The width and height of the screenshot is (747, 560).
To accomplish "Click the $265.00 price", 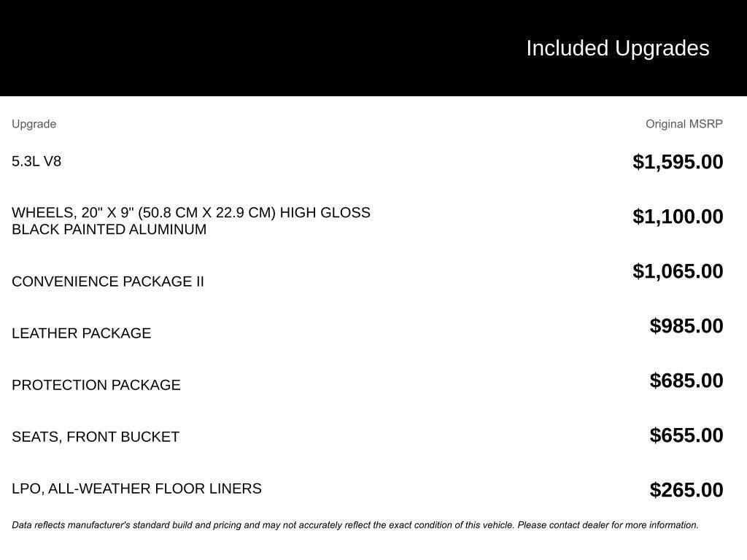I will (x=686, y=490).
